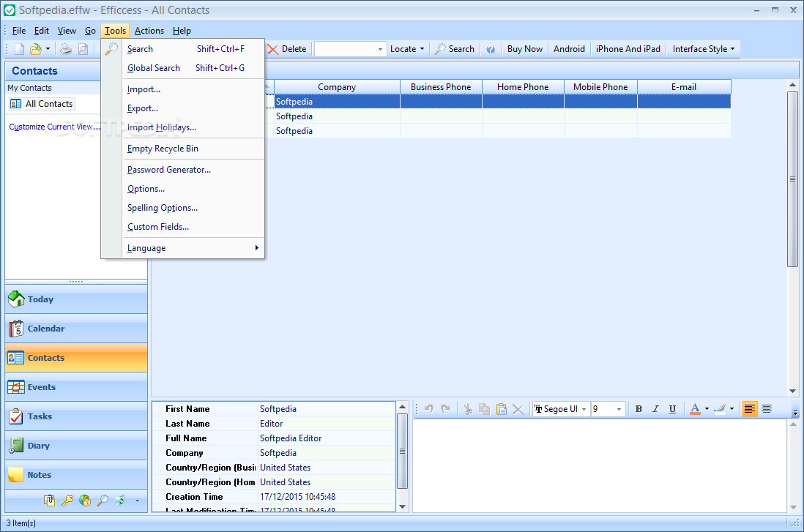Image resolution: width=804 pixels, height=532 pixels.
Task: Apply the font color A swatch
Action: point(696,409)
